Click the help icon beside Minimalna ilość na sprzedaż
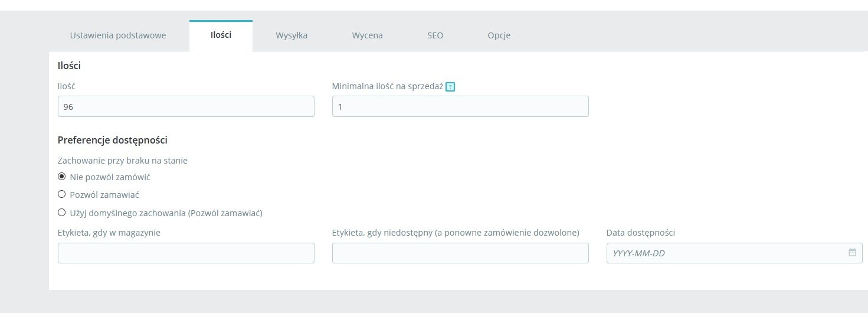 click(x=450, y=87)
